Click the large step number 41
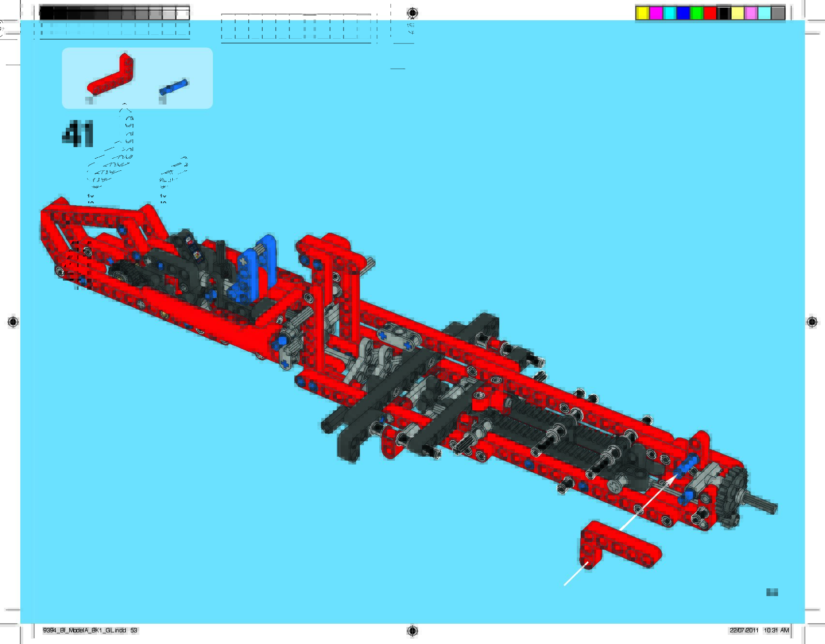Viewport: 825px width, 644px height. point(78,134)
